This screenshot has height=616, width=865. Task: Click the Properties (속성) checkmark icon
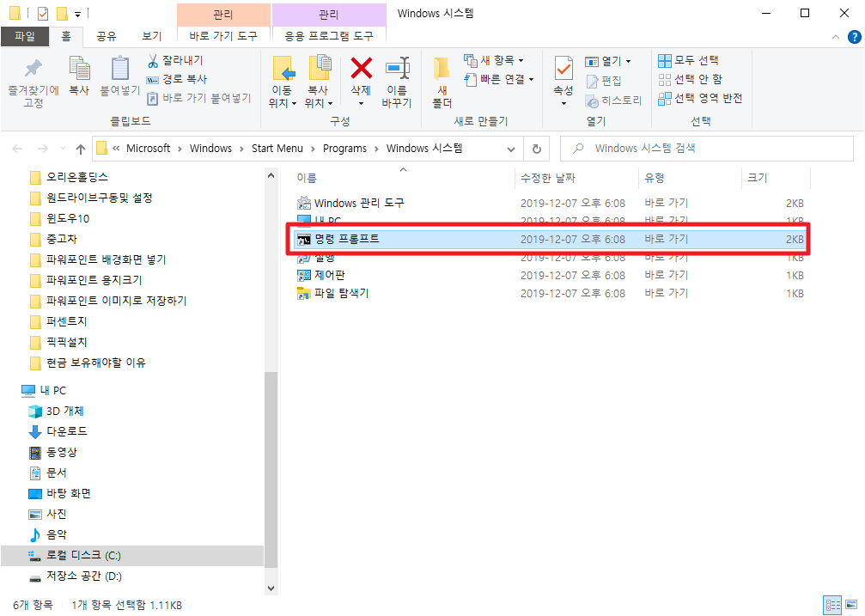(x=563, y=69)
